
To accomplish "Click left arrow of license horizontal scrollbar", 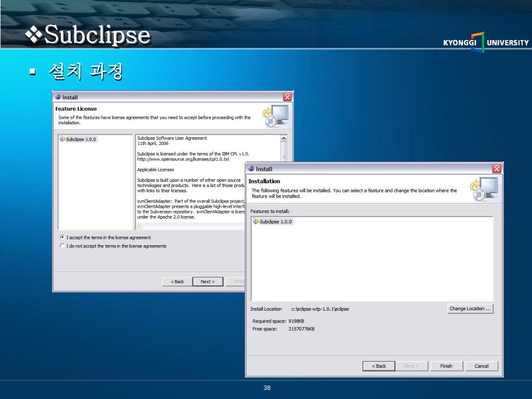I will pyautogui.click(x=139, y=226).
